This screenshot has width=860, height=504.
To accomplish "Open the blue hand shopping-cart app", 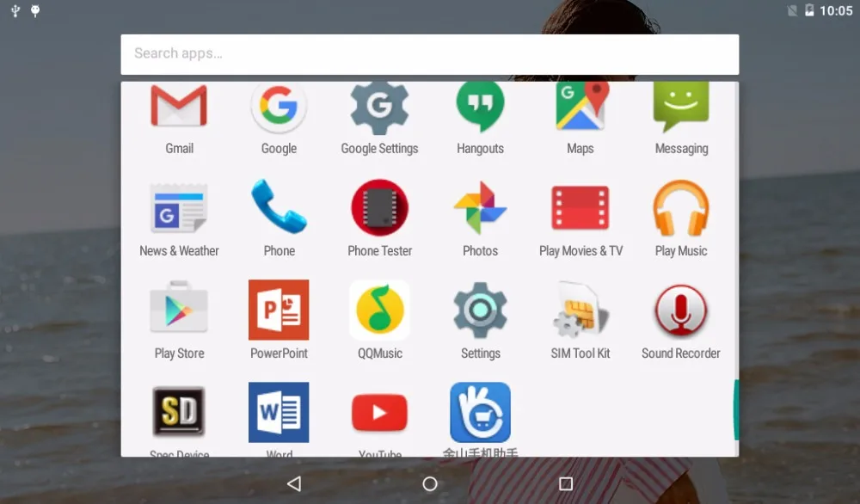I will [x=480, y=413].
